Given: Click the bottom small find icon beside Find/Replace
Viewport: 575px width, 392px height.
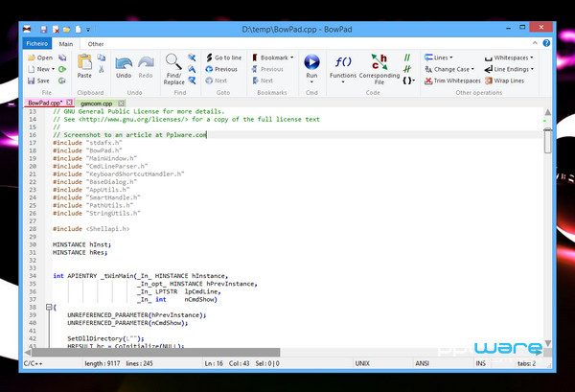Looking at the screenshot, I should coord(192,81).
